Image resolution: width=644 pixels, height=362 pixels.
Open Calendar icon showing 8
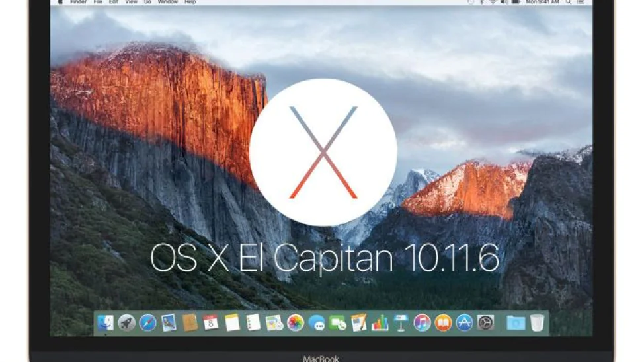click(x=211, y=323)
